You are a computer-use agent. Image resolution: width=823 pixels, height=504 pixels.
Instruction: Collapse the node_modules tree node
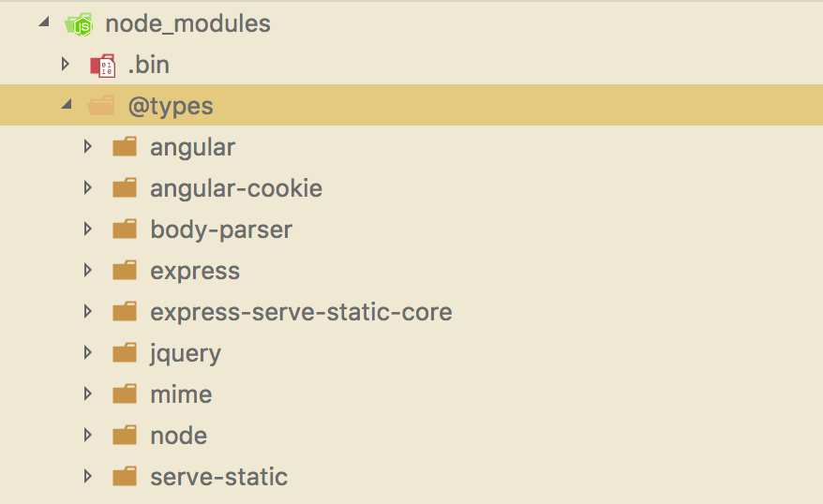click(44, 22)
